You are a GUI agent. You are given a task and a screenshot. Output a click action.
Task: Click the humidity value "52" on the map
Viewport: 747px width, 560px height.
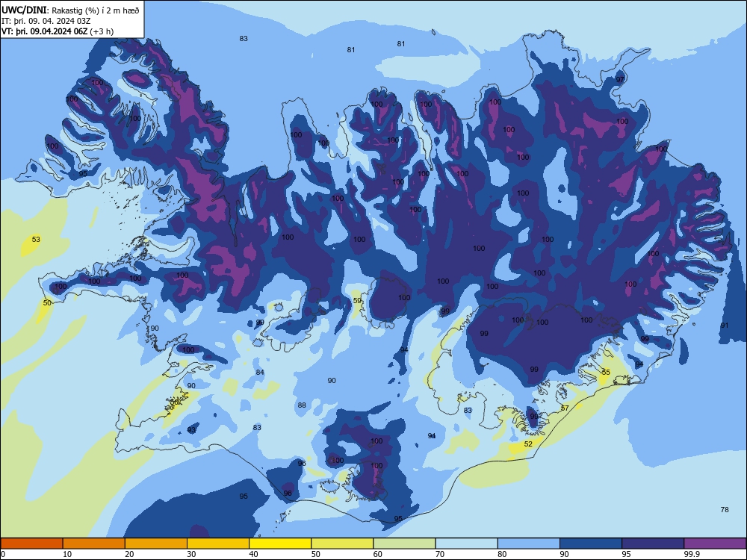point(528,444)
